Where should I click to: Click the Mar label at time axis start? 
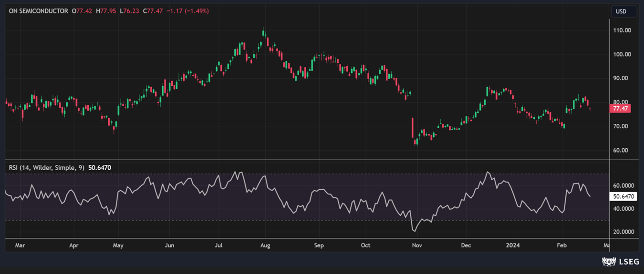20,246
